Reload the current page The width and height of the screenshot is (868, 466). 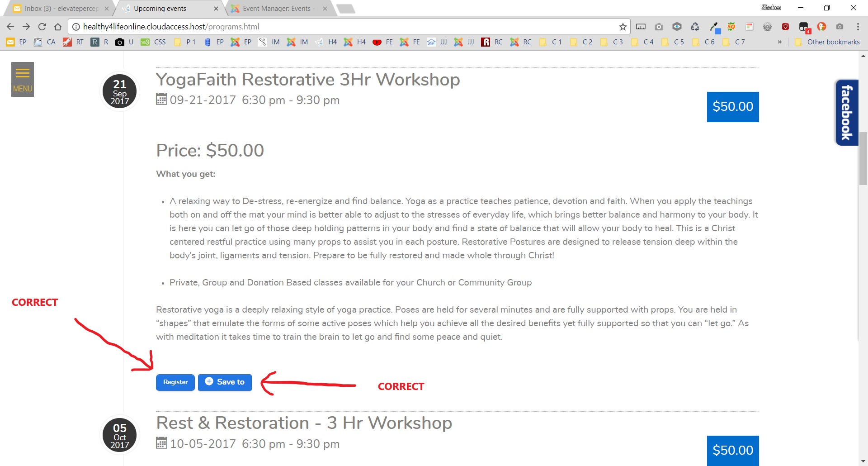pyautogui.click(x=42, y=27)
